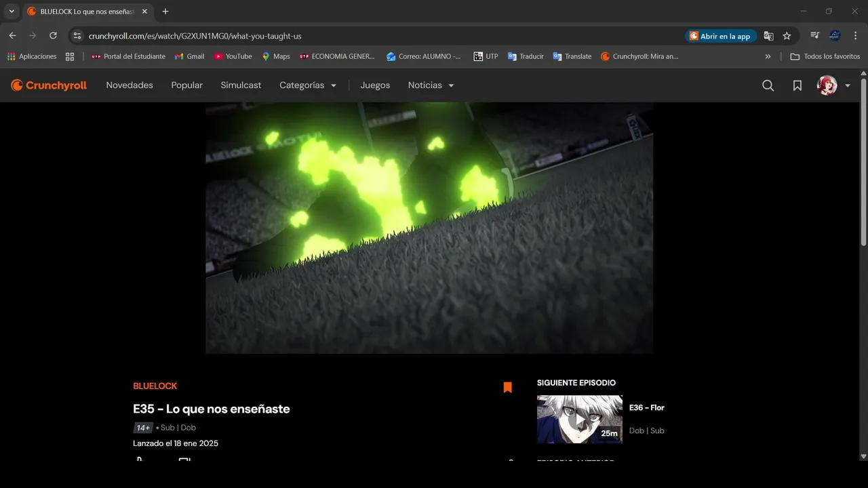Click the SIGUIENTE EPISODIO heading
The width and height of the screenshot is (868, 488).
point(576,383)
